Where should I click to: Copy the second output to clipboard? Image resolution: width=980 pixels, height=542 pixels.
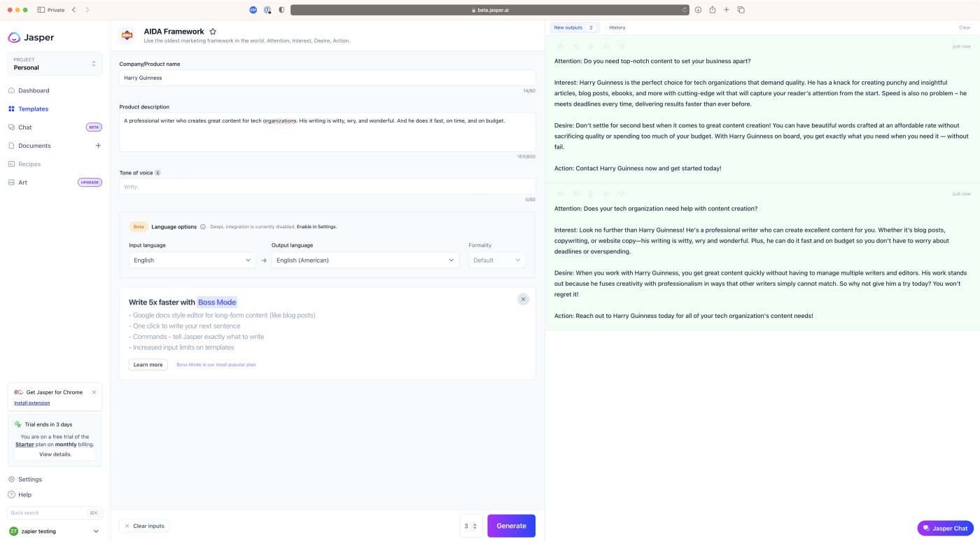tap(575, 194)
